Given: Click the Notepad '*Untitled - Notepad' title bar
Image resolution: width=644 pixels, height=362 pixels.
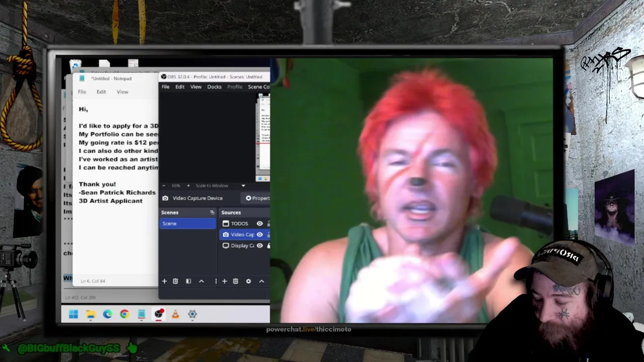Looking at the screenshot, I should 111,78.
